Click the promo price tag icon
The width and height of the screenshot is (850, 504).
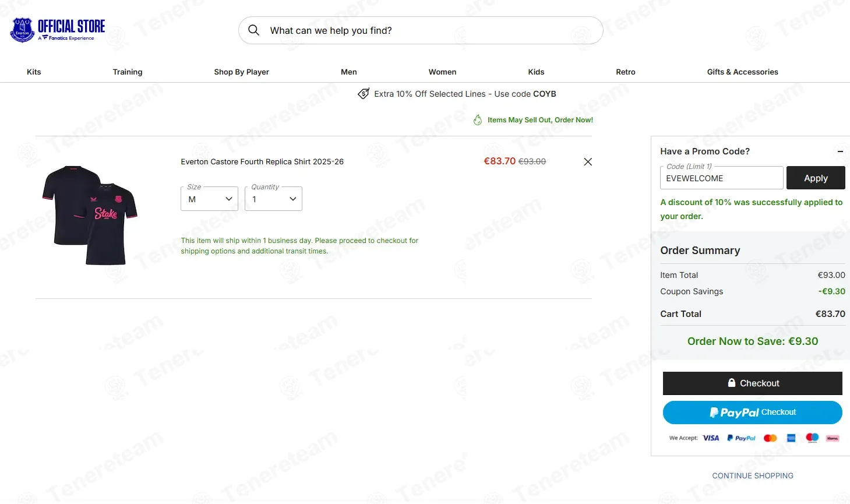tap(364, 94)
